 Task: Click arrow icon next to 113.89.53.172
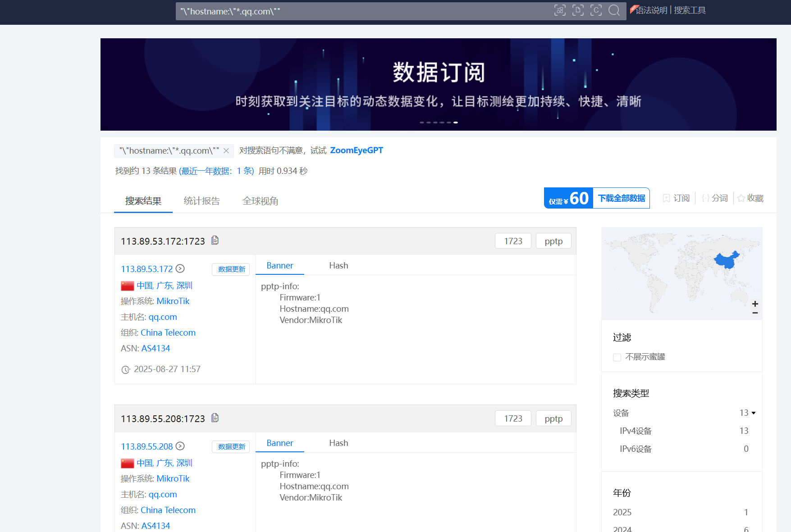(180, 269)
